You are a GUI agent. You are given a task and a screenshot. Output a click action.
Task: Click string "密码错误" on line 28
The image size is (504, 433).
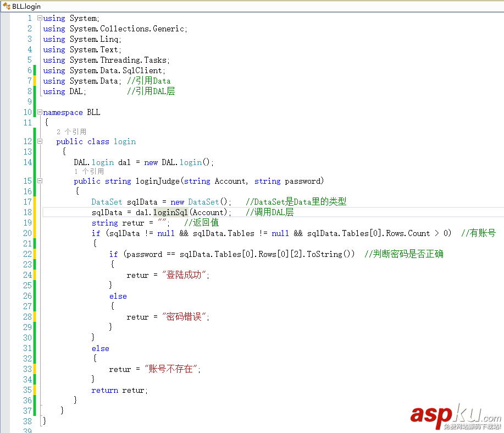pyautogui.click(x=184, y=316)
